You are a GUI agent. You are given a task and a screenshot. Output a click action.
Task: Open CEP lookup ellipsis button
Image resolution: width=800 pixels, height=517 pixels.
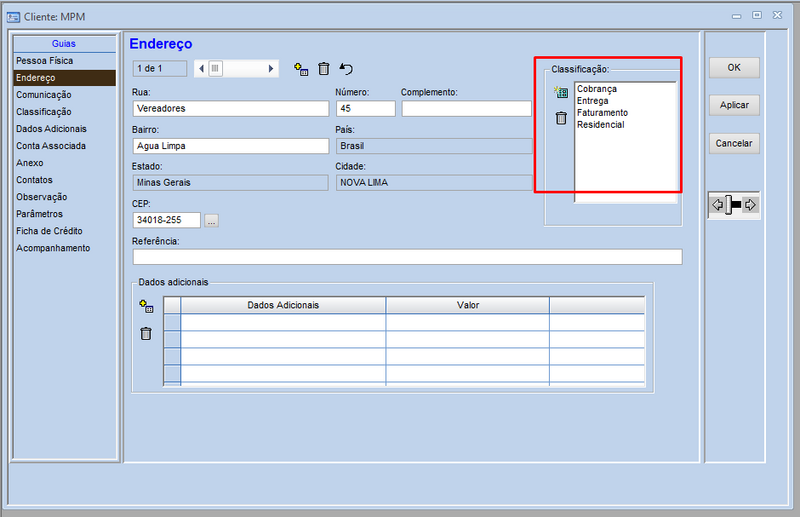point(211,220)
